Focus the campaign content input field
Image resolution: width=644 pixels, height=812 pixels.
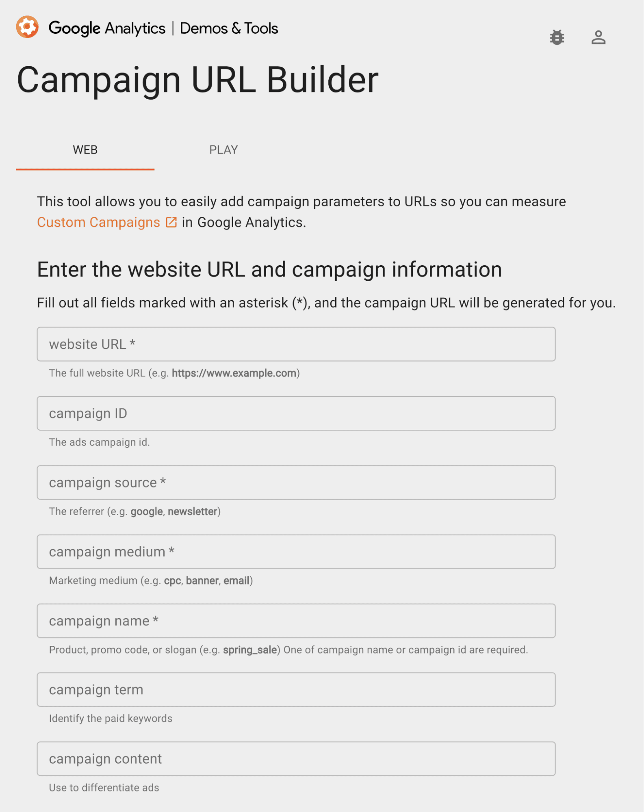(x=296, y=759)
